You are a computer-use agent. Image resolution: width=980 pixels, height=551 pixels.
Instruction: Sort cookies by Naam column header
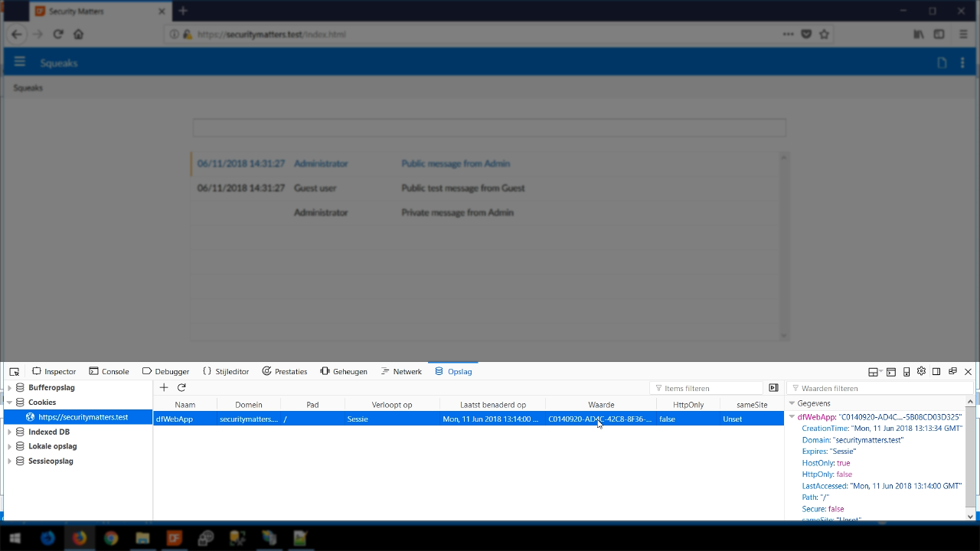tap(185, 405)
